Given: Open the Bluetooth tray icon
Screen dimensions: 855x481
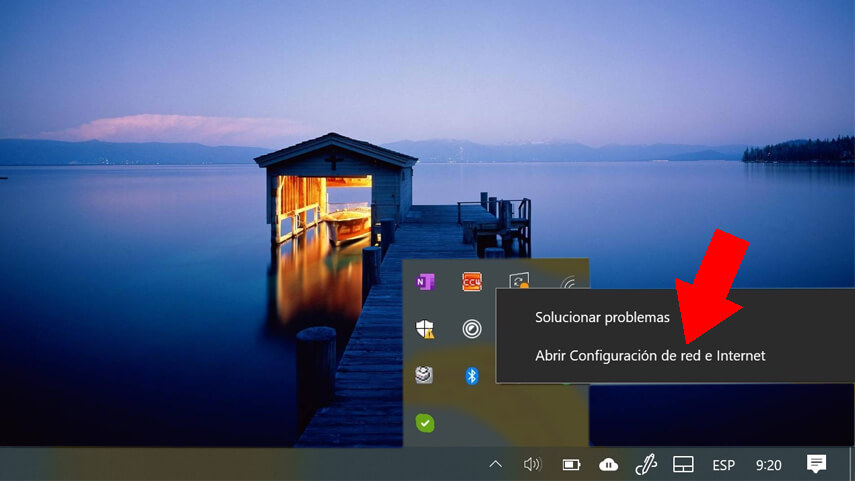Looking at the screenshot, I should 472,376.
